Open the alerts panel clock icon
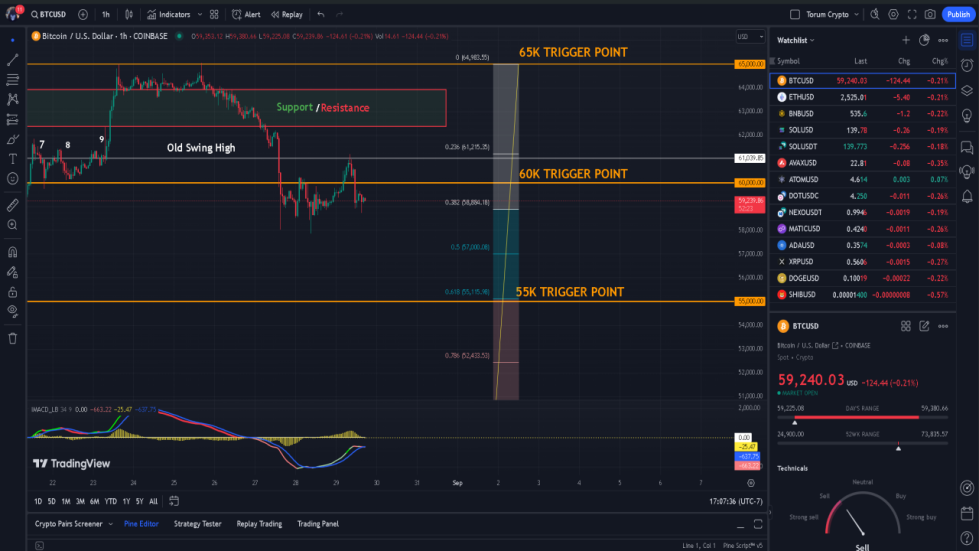Image resolution: width=979 pixels, height=551 pixels. (967, 66)
